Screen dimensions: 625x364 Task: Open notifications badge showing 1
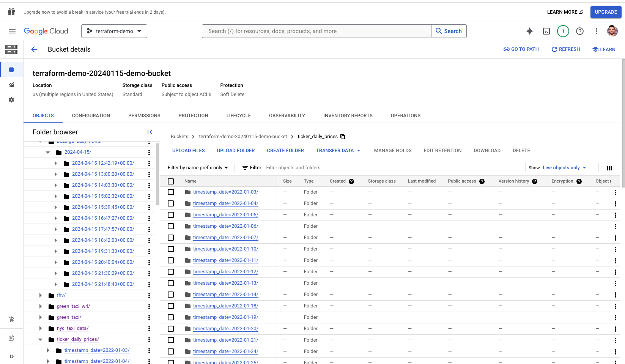pyautogui.click(x=563, y=31)
